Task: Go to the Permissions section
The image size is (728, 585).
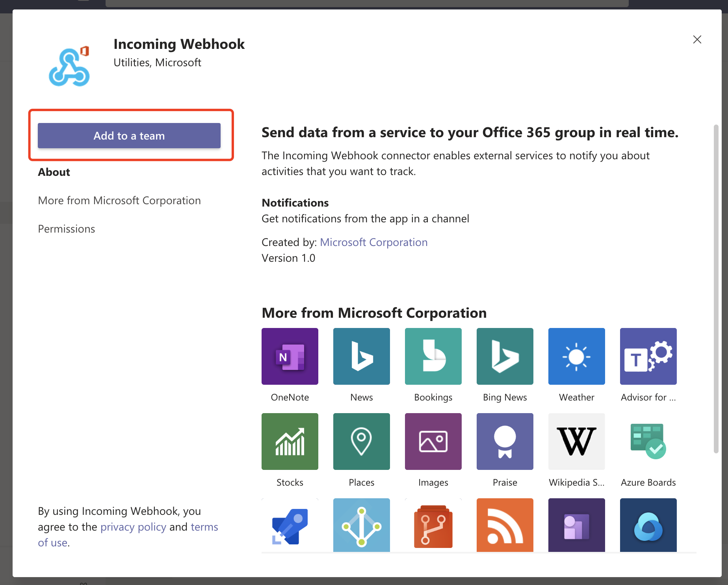Action: [x=66, y=229]
